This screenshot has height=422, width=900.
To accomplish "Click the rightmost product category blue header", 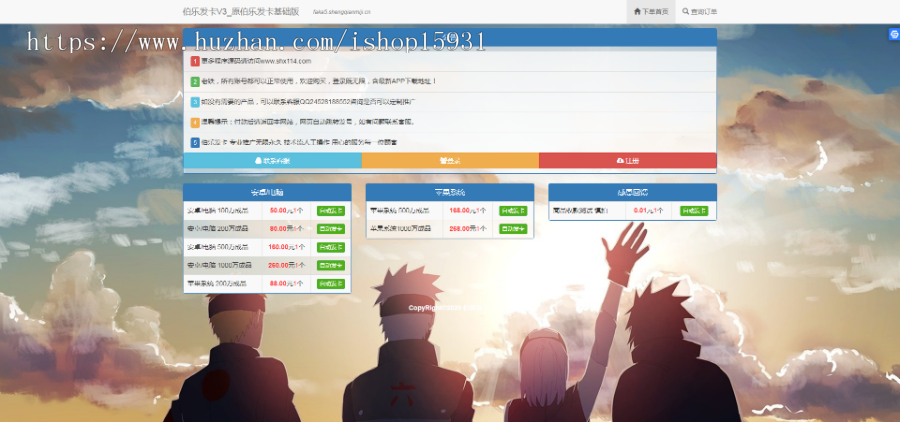I will point(633,192).
